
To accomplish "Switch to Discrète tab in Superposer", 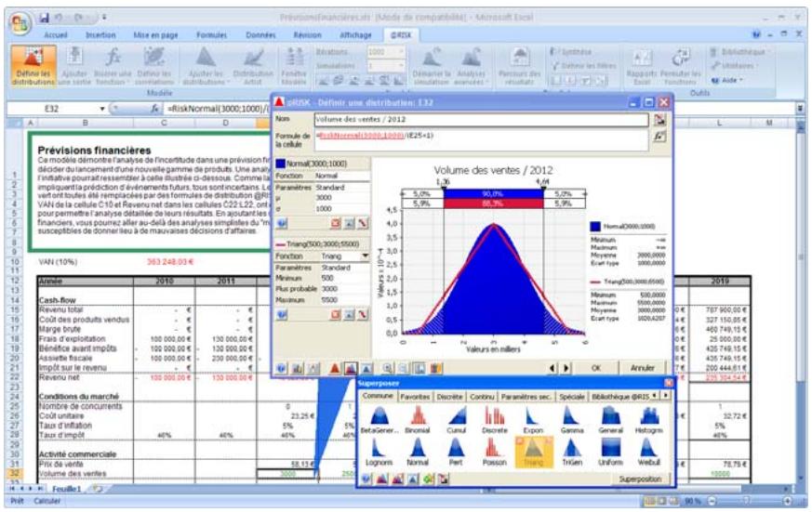I will 449,397.
